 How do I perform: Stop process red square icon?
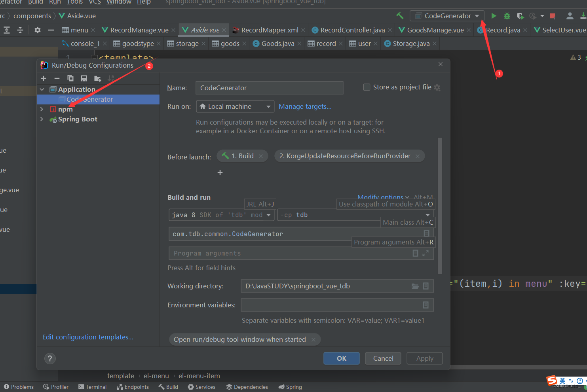point(553,16)
